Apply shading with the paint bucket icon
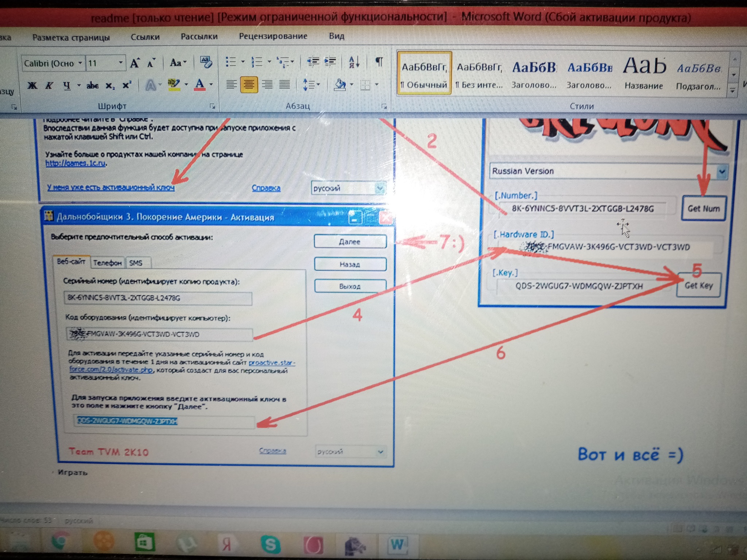Image resolution: width=747 pixels, height=560 pixels. pos(340,85)
